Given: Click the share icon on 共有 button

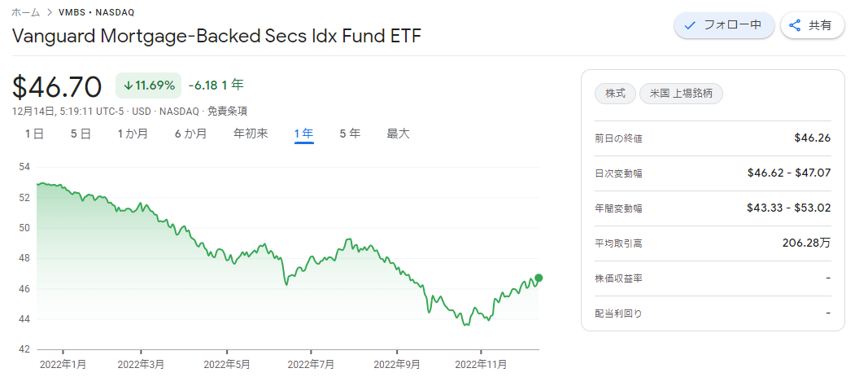Looking at the screenshot, I should click(x=795, y=25).
